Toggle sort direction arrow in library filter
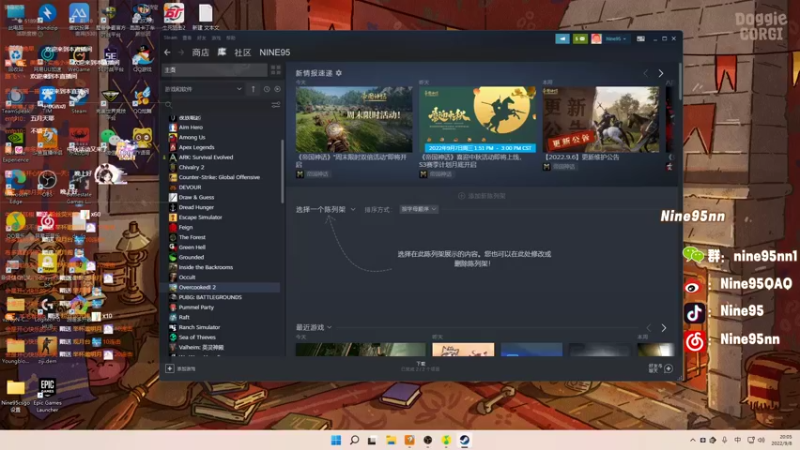The height and width of the screenshot is (450, 800). [253, 89]
